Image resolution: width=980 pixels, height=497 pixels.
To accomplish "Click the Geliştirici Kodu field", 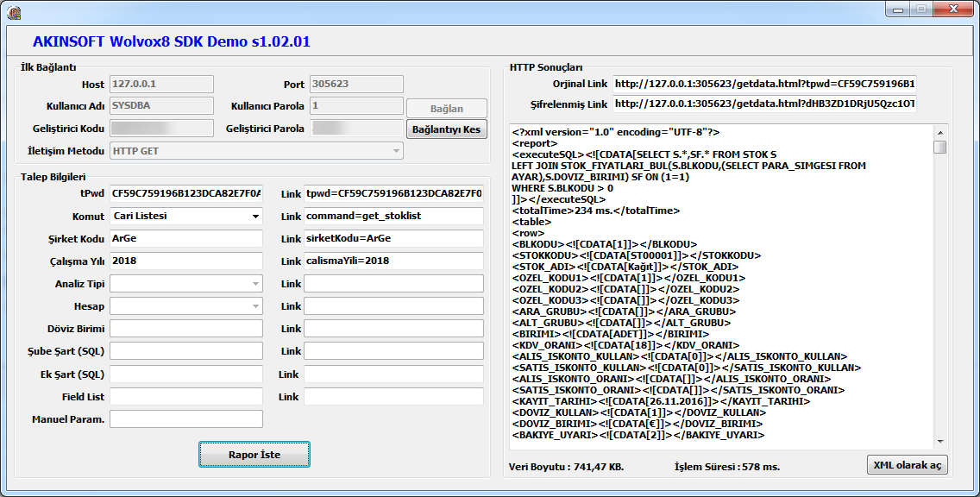I will tap(162, 129).
